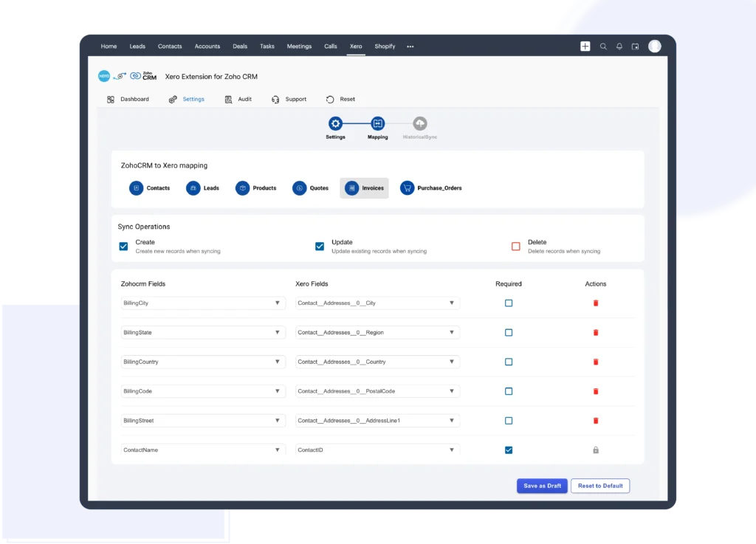Enable the Delete sync operation
The height and width of the screenshot is (544, 756).
coord(515,246)
